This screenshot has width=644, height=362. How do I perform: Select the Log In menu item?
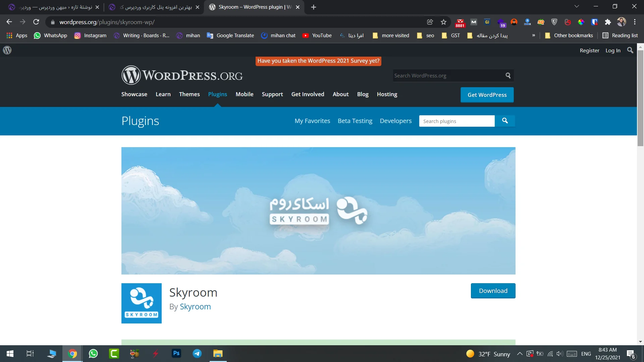(612, 50)
